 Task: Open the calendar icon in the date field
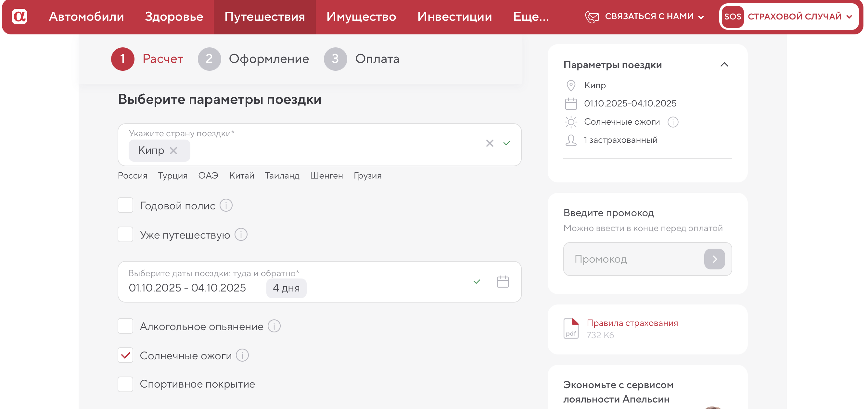tap(503, 282)
